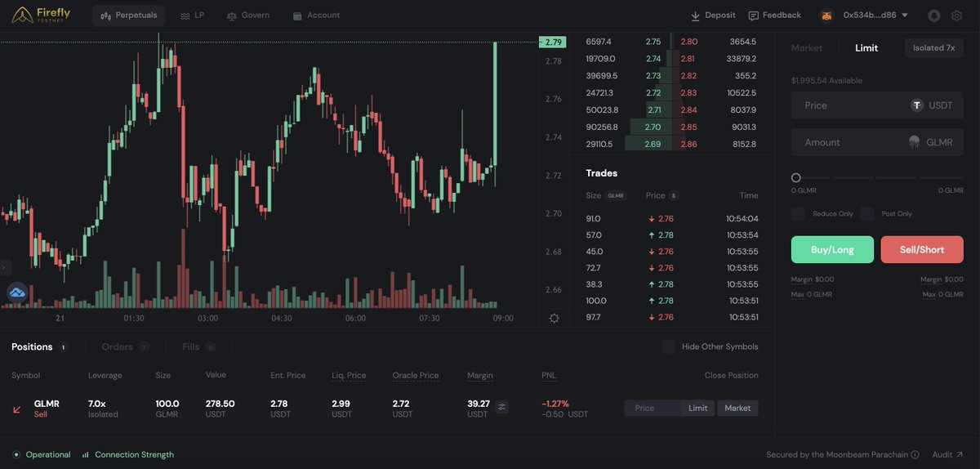980x469 pixels.
Task: Open the Positions tab
Action: coord(38,346)
